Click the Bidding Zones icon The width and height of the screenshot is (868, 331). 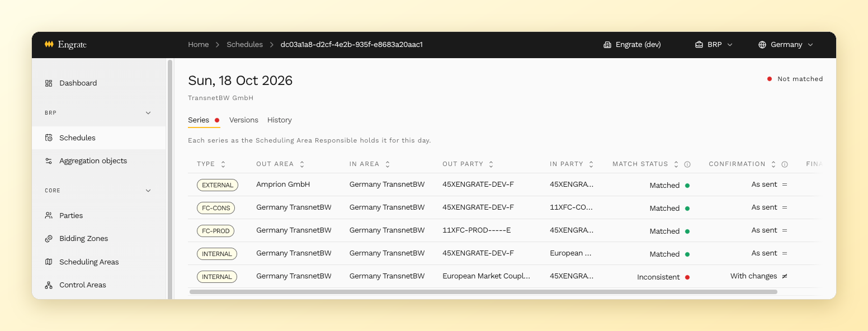click(49, 238)
